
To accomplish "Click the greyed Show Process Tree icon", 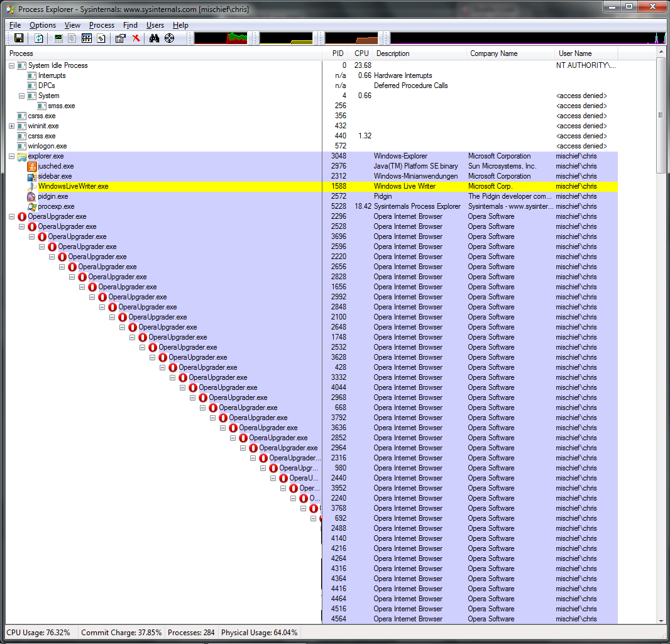I will point(72,38).
